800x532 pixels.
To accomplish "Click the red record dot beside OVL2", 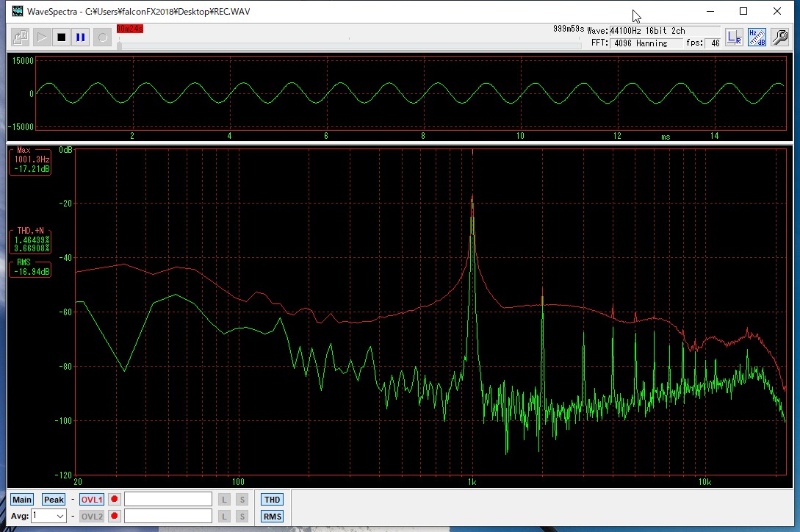I will tap(114, 516).
